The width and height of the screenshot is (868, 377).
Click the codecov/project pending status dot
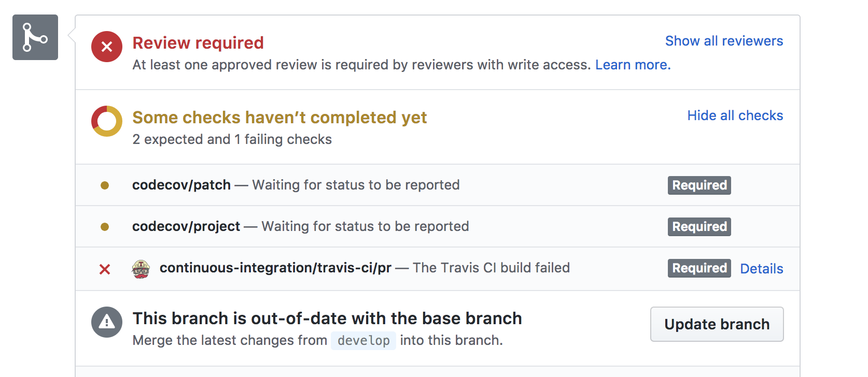coord(105,227)
